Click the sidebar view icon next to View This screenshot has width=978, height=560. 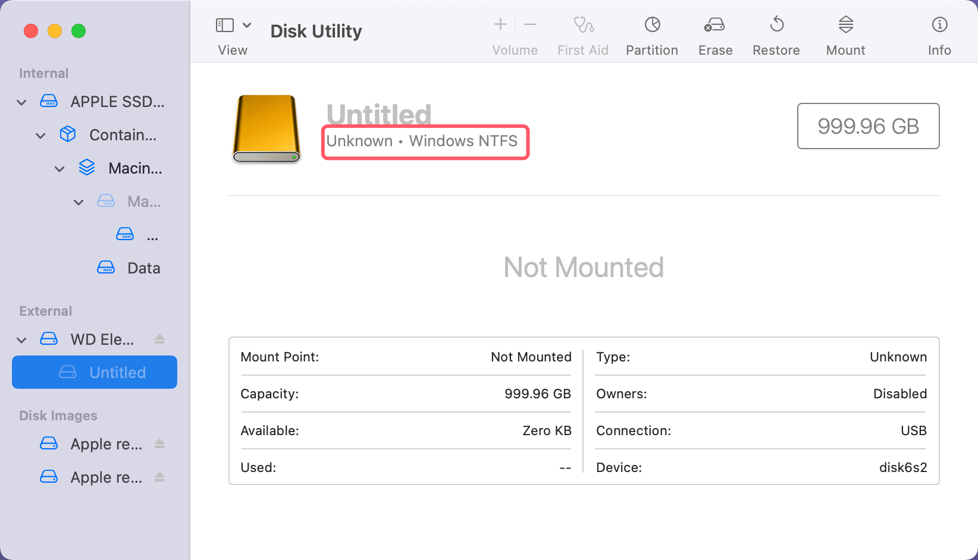[x=224, y=25]
